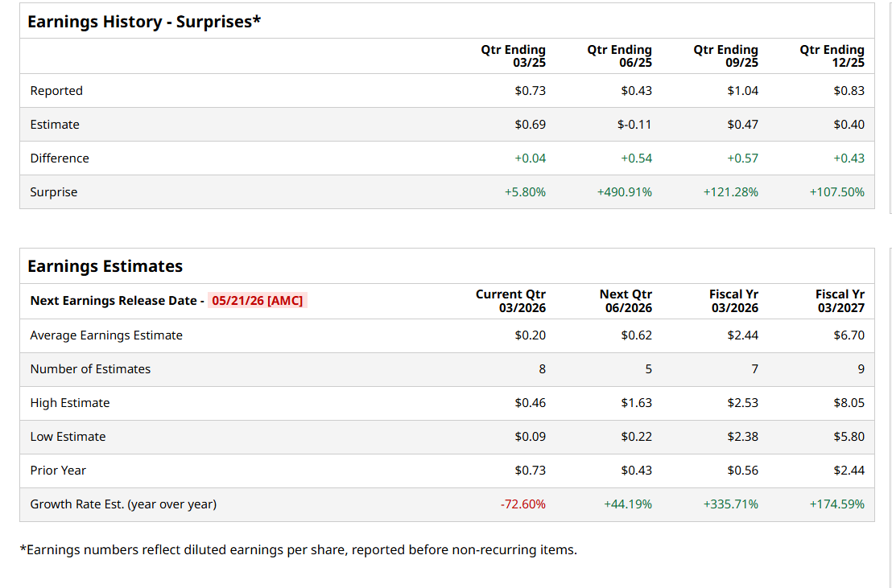
Task: Click the Average Earnings Estimate row label
Action: 106,335
